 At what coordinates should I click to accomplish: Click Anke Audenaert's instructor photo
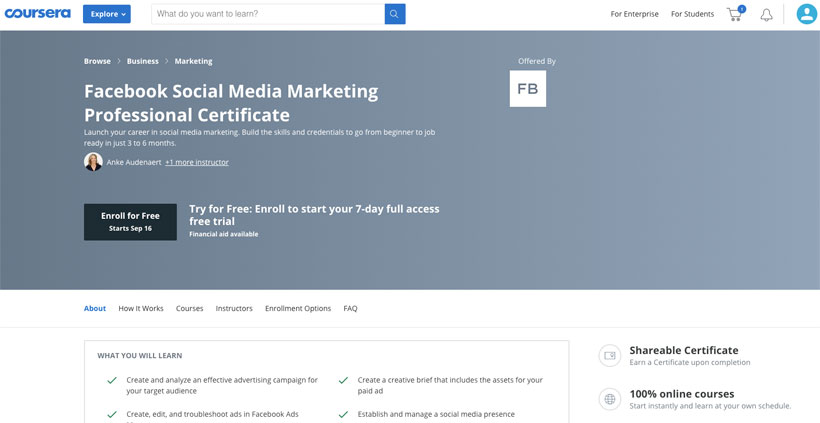(93, 162)
